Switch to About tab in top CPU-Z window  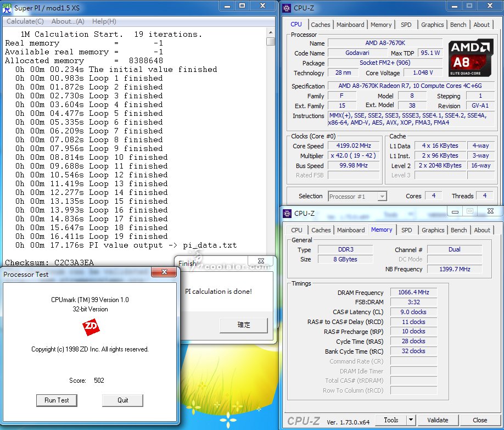pyautogui.click(x=481, y=25)
